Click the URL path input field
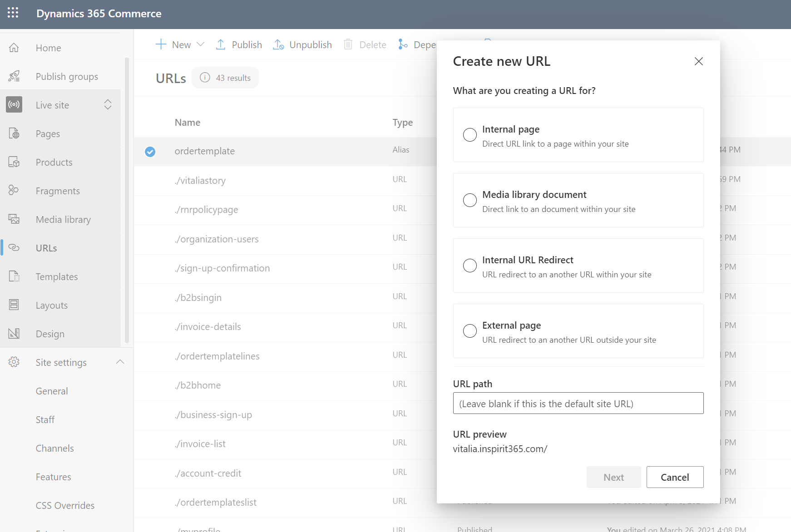This screenshot has width=791, height=532. (x=578, y=403)
